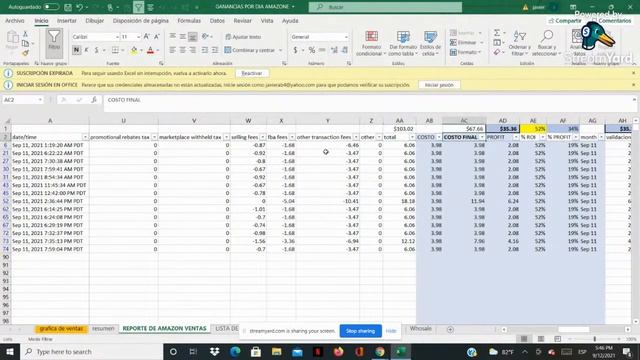Click the fill color paint bucket icon

pos(134,50)
